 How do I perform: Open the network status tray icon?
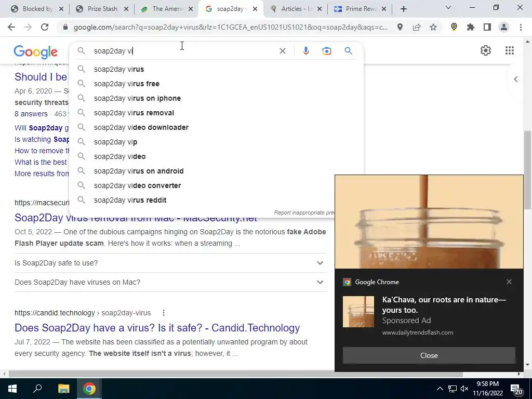[x=453, y=389]
